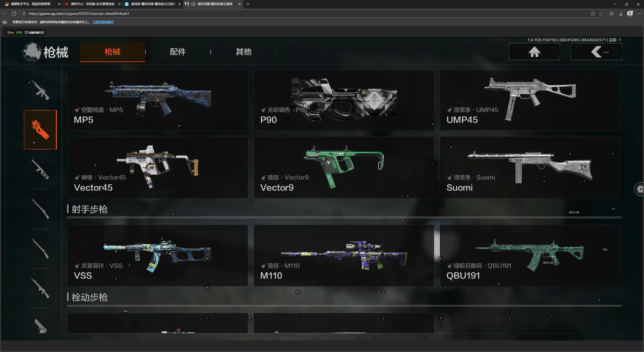Choose the sniper rifle category icon in sidebar
Image resolution: width=644 pixels, height=352 pixels.
(x=40, y=209)
